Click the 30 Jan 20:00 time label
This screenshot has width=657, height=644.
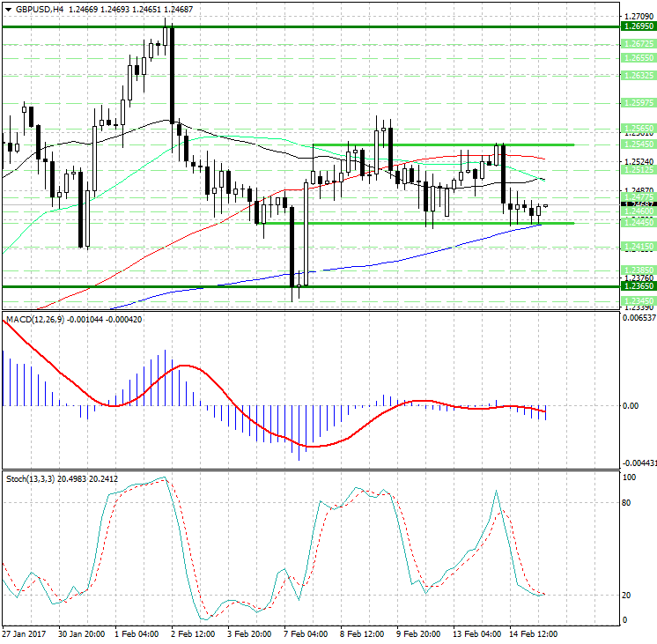coord(80,633)
